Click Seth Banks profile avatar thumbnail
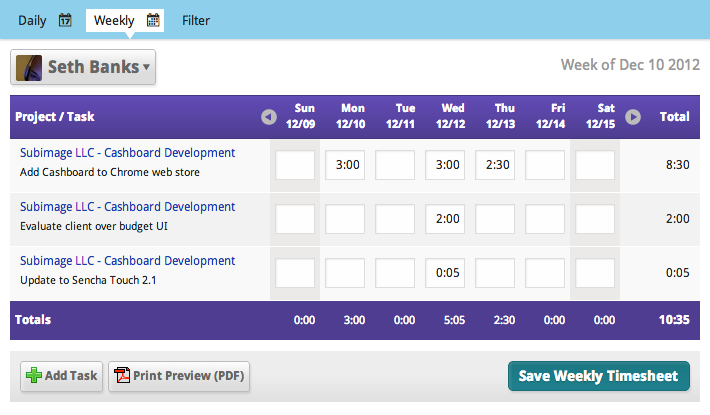710x415 pixels. [29, 68]
